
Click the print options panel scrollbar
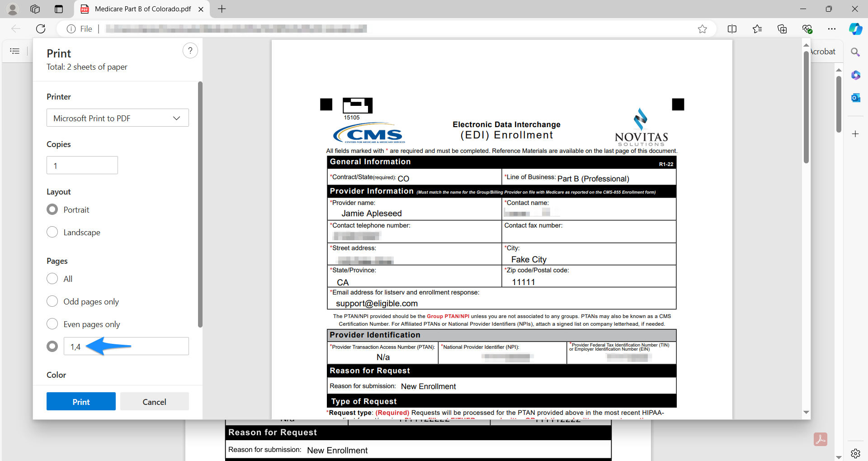click(200, 204)
